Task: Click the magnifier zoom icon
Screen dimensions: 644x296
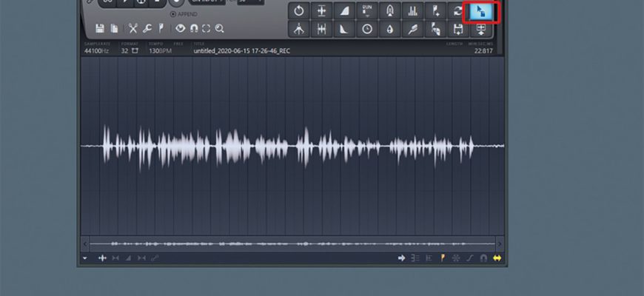Action: click(x=220, y=29)
